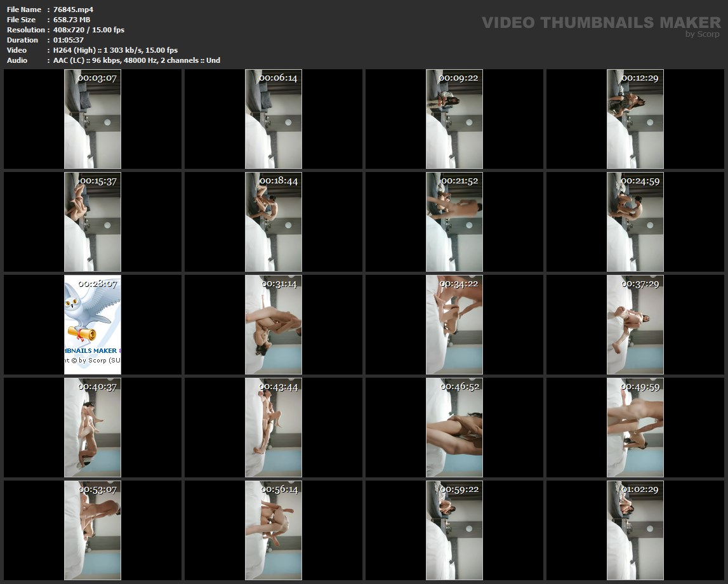The height and width of the screenshot is (584, 728).
Task: Select the Duration value 01:05:37
Action: pyautogui.click(x=69, y=40)
